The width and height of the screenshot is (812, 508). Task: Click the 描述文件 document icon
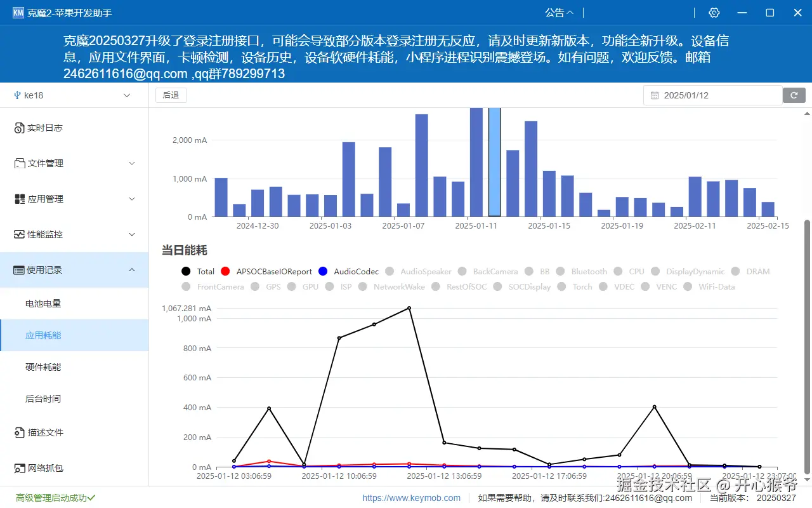20,432
